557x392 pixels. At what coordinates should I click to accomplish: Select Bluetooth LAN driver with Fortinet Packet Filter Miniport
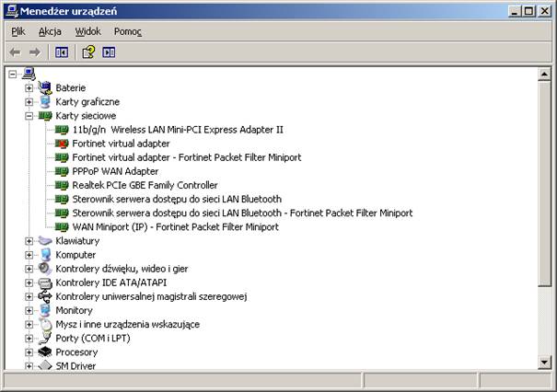[243, 213]
